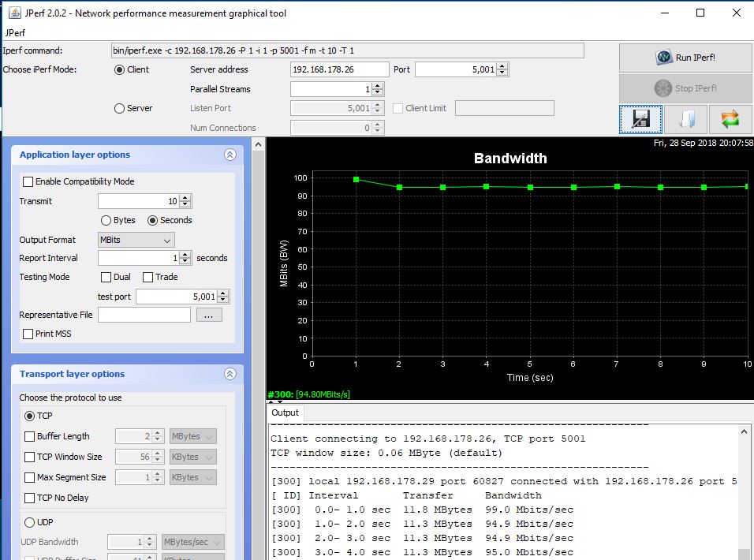The height and width of the screenshot is (560, 754).
Task: Select the UDP protocol radio button
Action: point(29,522)
